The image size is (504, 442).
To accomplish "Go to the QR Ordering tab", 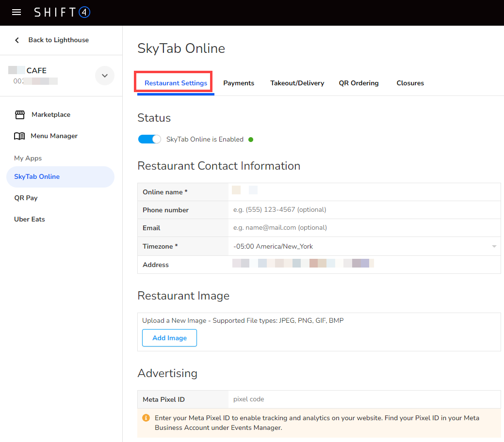I will tap(358, 83).
